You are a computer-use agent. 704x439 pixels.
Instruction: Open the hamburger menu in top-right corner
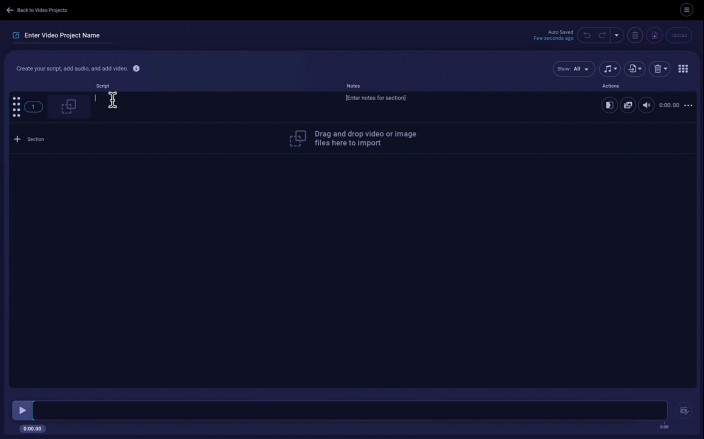[686, 10]
